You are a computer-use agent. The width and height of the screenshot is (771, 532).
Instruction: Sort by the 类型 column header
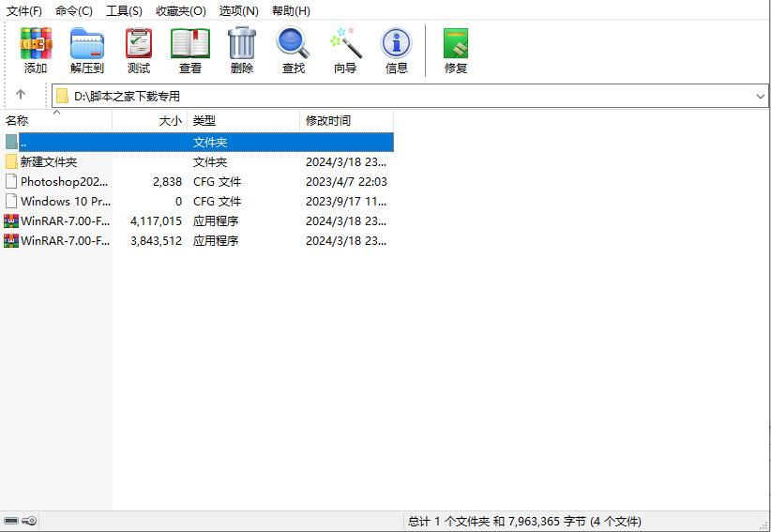(243, 120)
